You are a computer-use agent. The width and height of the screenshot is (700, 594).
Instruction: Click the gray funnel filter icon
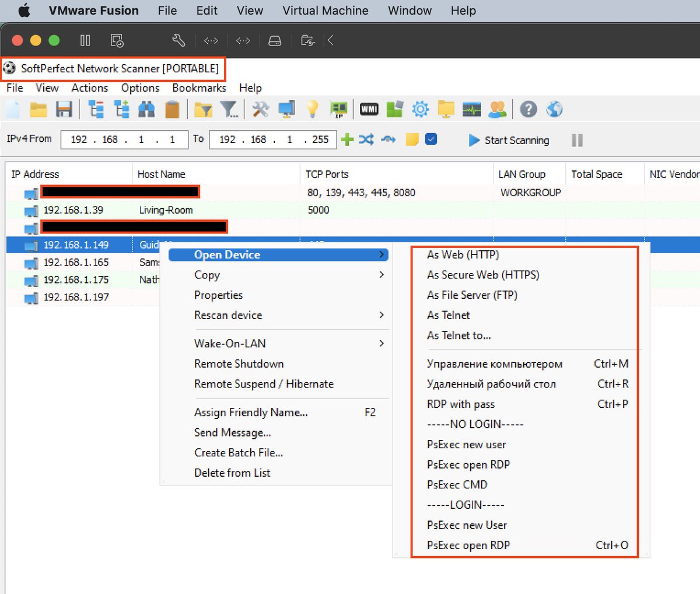coord(229,109)
